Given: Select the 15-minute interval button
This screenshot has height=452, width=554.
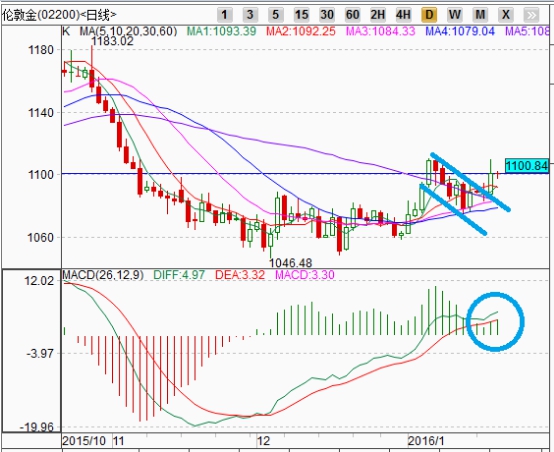Looking at the screenshot, I should [x=301, y=15].
